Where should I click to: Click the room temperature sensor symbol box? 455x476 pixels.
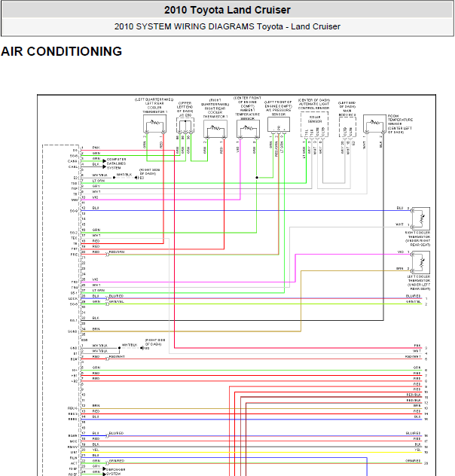pyautogui.click(x=374, y=124)
